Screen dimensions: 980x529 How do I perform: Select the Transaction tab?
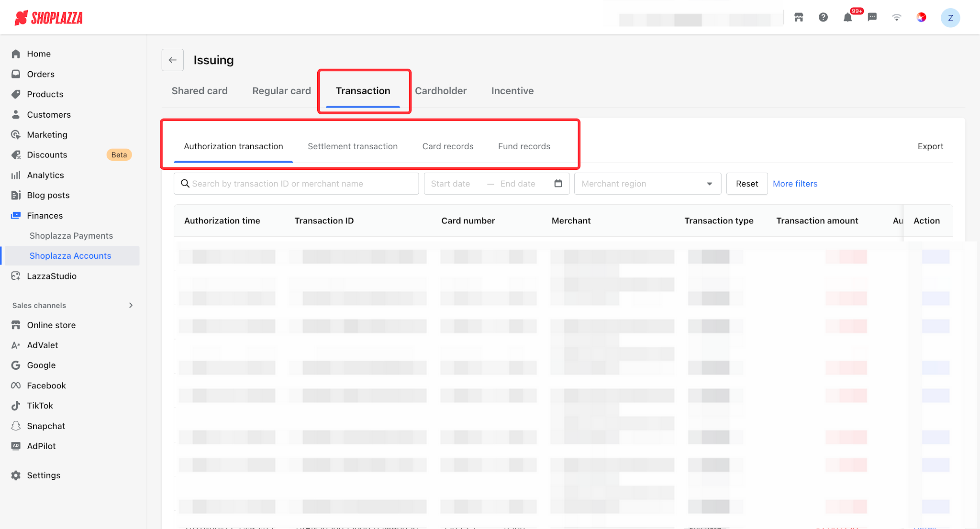click(363, 91)
